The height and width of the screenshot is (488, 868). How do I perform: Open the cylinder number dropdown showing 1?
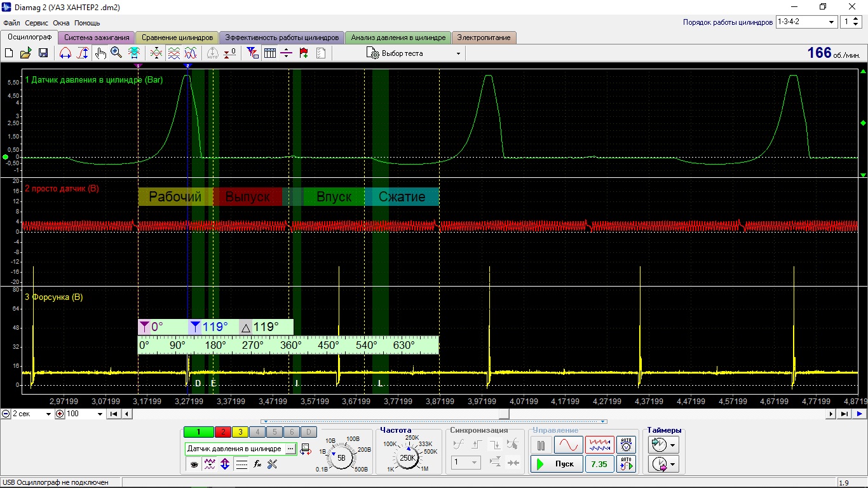coord(851,22)
